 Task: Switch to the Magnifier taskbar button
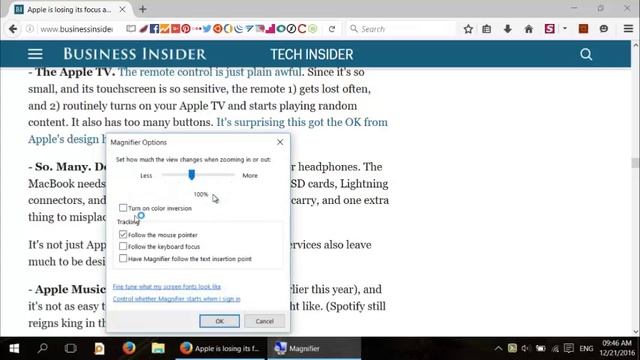point(314,348)
